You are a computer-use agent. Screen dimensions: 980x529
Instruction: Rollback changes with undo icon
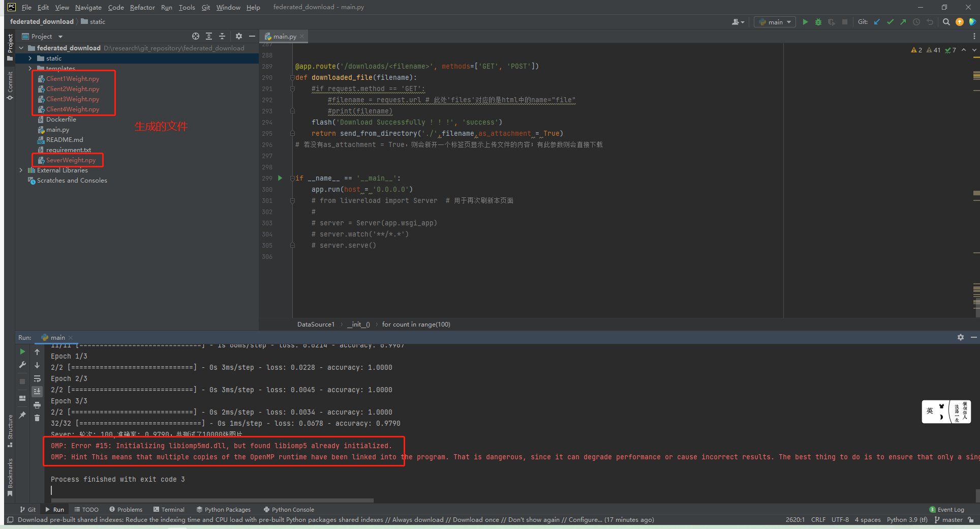point(930,22)
